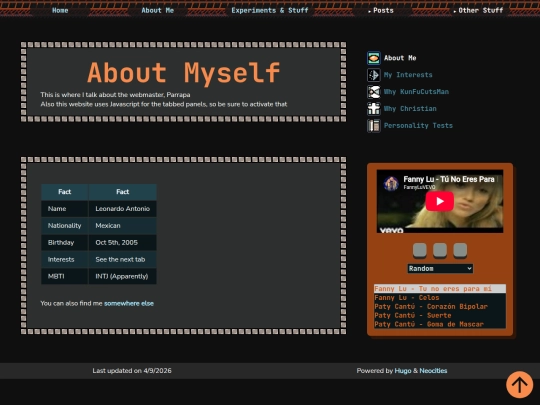Switch to the My Interests tab
Viewport: 540px width, 405px height.
(x=408, y=75)
